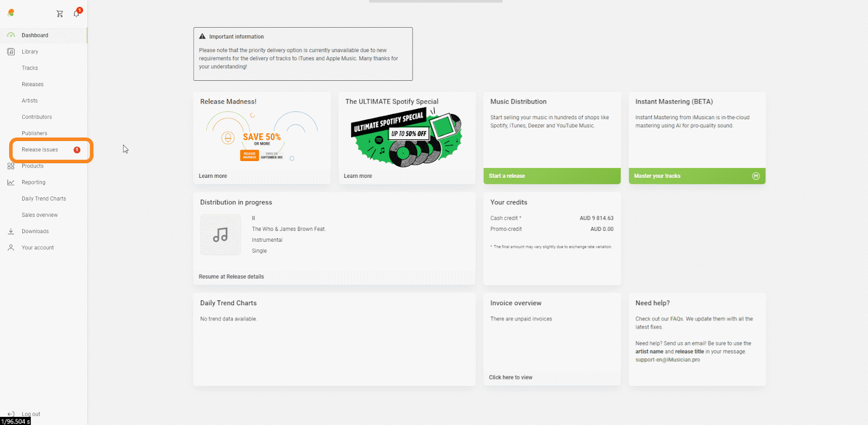Click Log out

[31, 414]
